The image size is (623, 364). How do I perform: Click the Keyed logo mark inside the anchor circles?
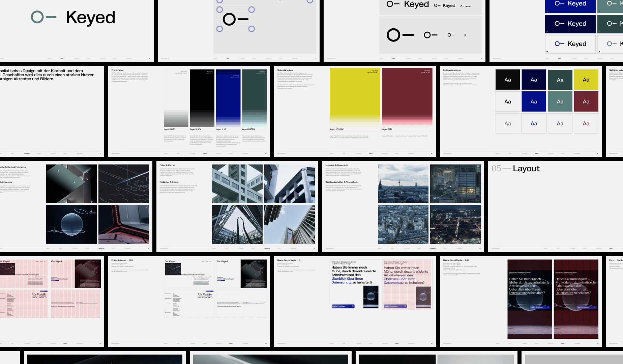(x=236, y=19)
